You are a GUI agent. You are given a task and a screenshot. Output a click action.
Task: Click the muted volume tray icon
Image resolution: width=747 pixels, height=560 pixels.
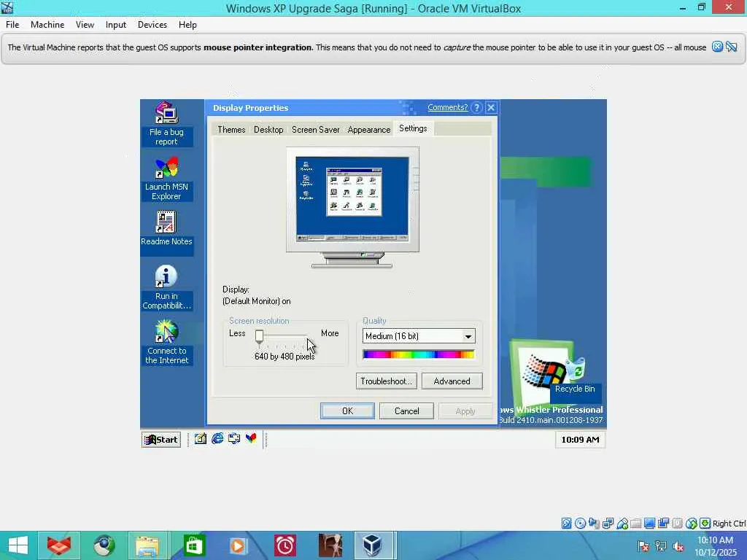pyautogui.click(x=678, y=546)
